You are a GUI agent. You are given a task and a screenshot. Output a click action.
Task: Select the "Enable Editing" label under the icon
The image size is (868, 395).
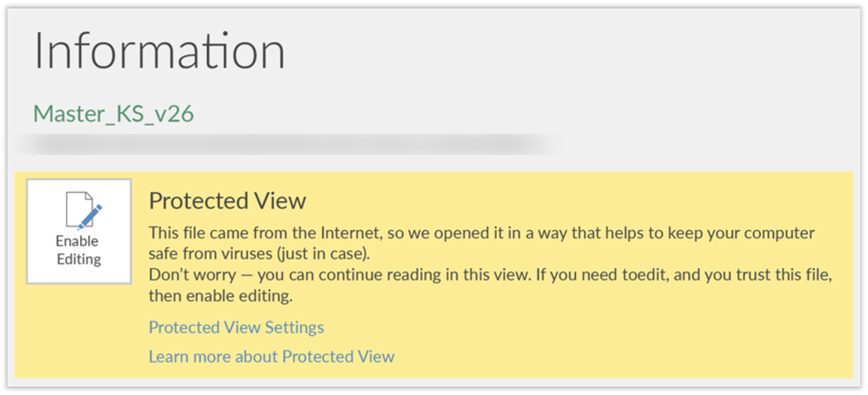pos(79,250)
